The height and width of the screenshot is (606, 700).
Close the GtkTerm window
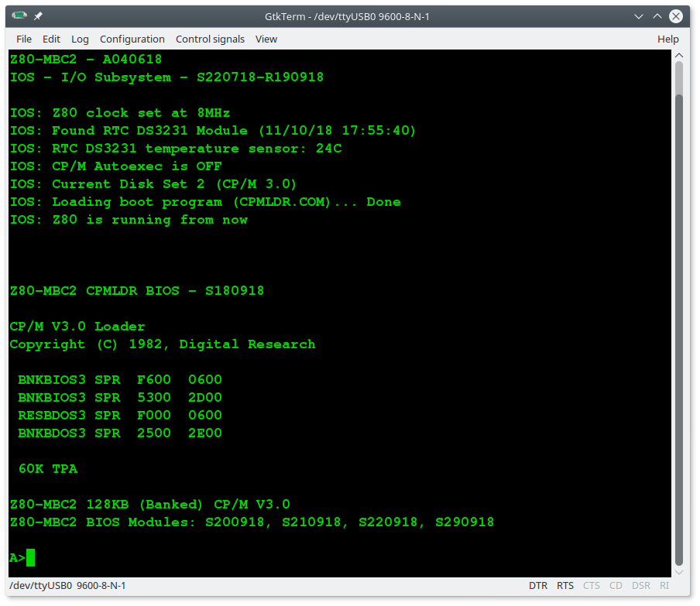click(676, 16)
